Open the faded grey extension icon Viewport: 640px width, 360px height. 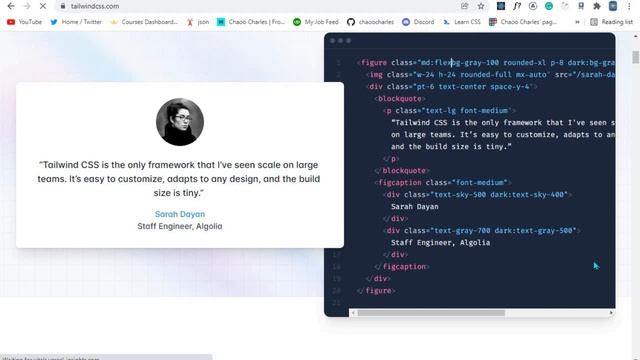pyautogui.click(x=565, y=6)
